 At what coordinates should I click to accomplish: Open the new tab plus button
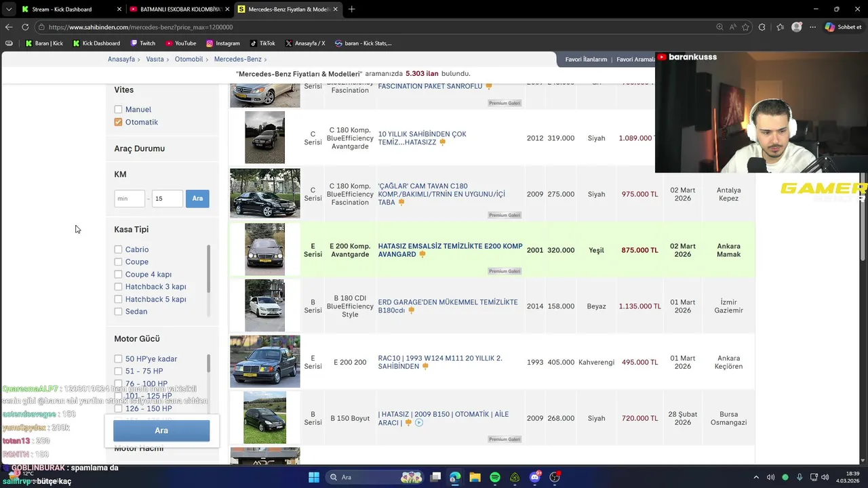click(351, 9)
